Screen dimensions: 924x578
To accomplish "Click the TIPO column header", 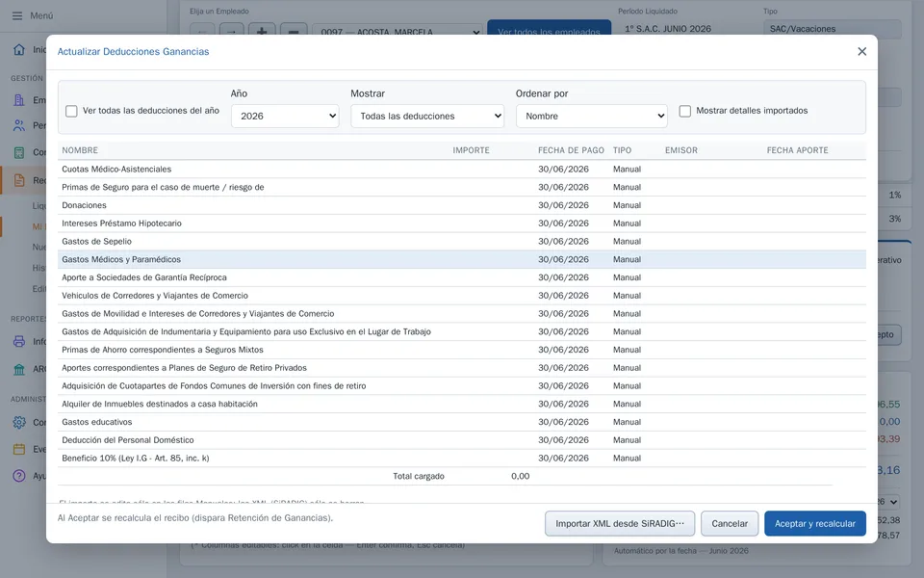I will 623,150.
